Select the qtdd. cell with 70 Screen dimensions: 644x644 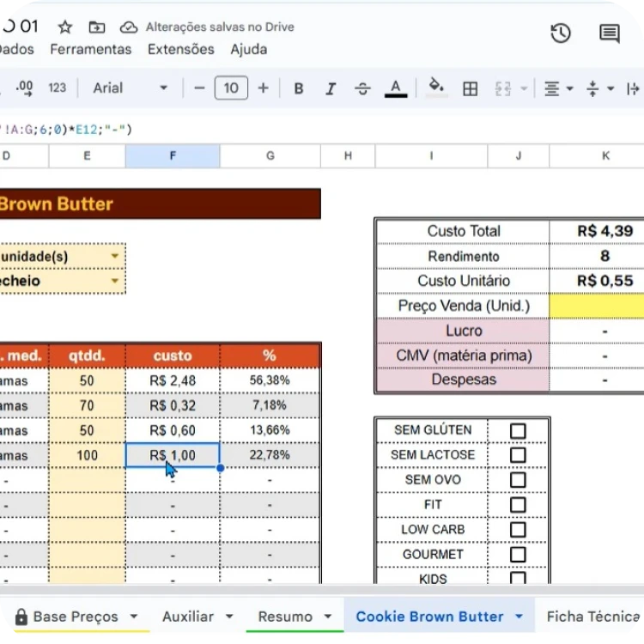tap(87, 406)
